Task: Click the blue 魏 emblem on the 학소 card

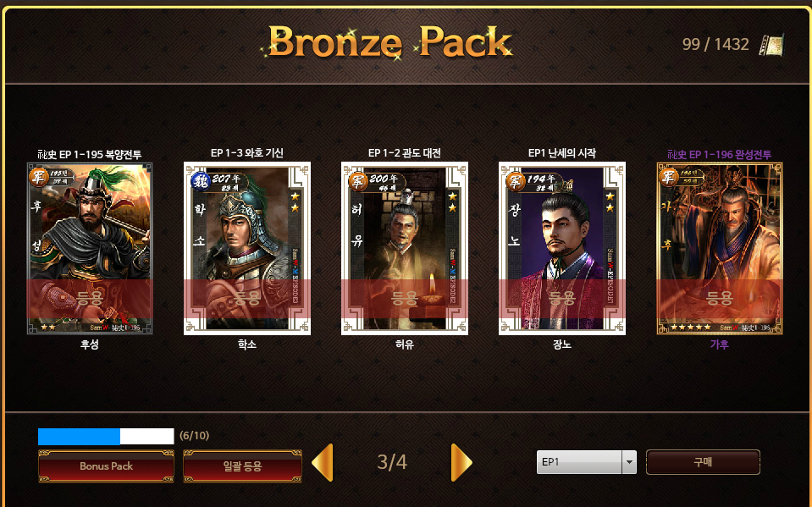Action: 201,181
